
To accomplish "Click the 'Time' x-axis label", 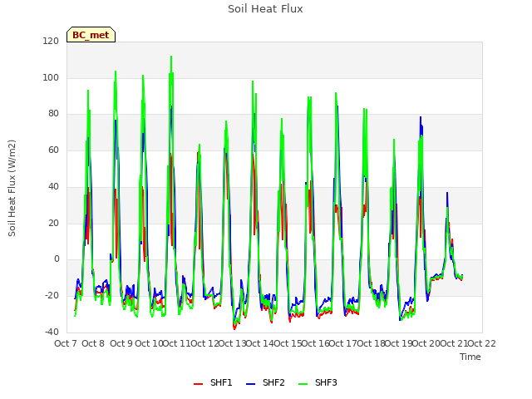I will 470,357.
